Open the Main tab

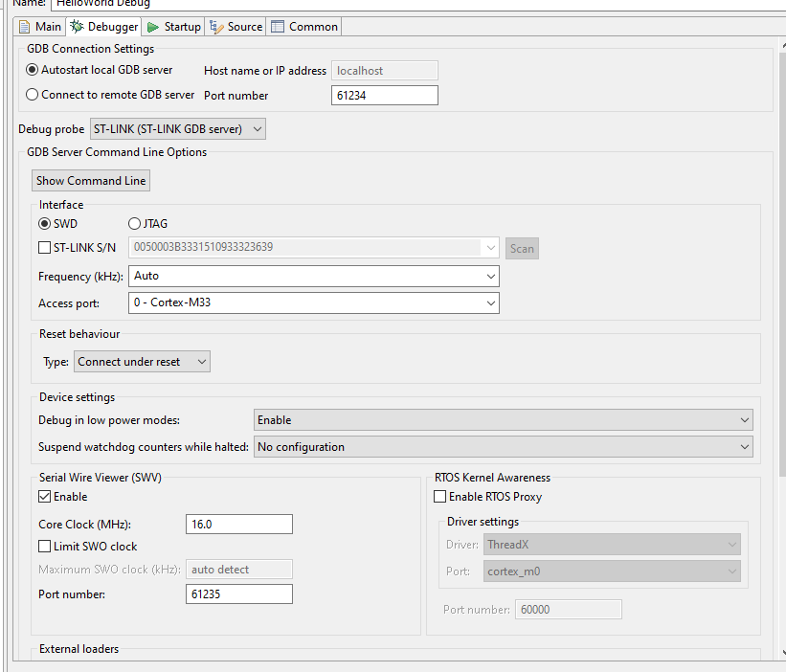coord(39,27)
